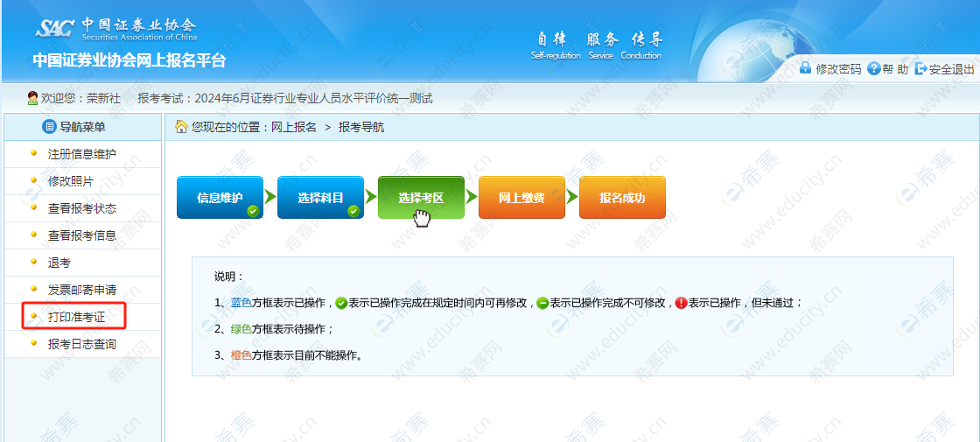Click the yellow bullet beside 注册信息维护

click(34, 153)
